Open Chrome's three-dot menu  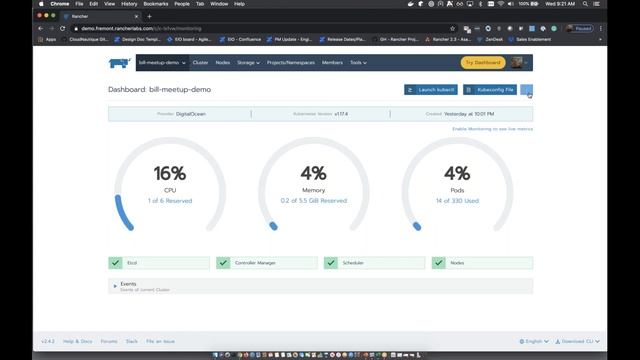click(600, 29)
